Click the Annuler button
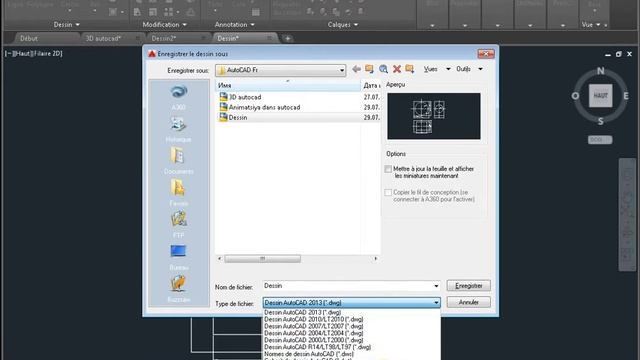The width and height of the screenshot is (640, 360). [469, 302]
